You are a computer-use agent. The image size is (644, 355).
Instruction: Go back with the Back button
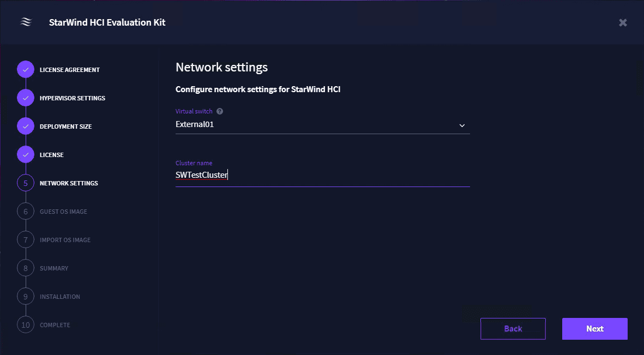coord(513,329)
